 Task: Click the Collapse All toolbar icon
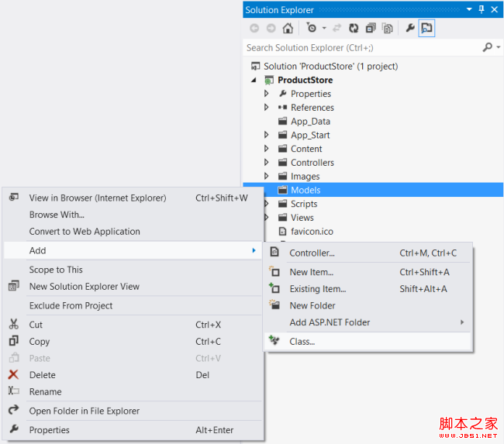click(371, 28)
